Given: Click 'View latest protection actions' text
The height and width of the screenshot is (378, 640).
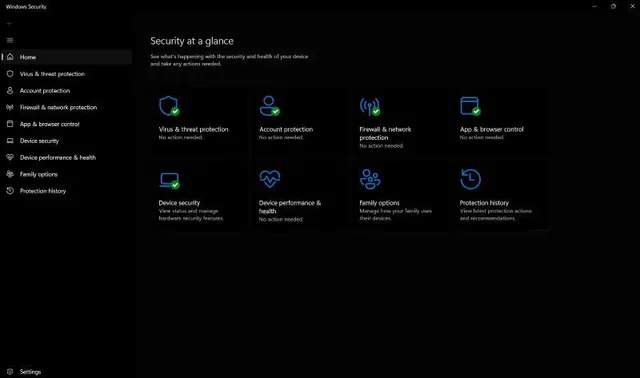Looking at the screenshot, I should click(x=496, y=211).
